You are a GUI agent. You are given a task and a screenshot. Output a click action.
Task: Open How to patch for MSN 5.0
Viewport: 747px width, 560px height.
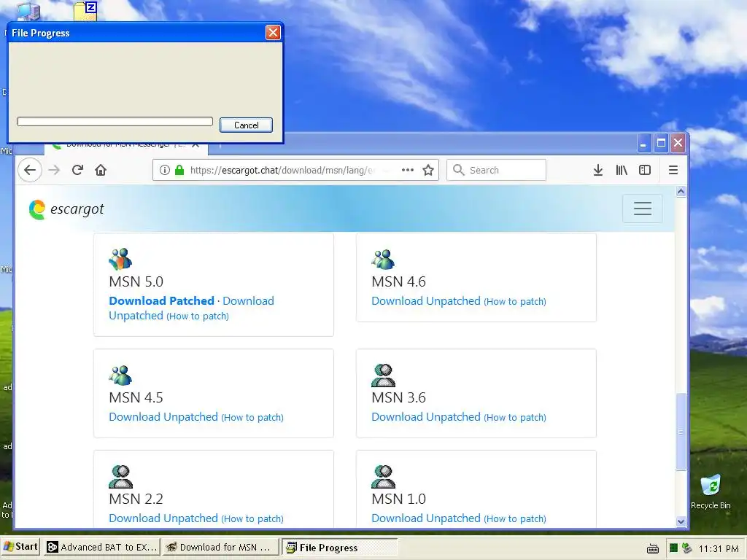198,316
